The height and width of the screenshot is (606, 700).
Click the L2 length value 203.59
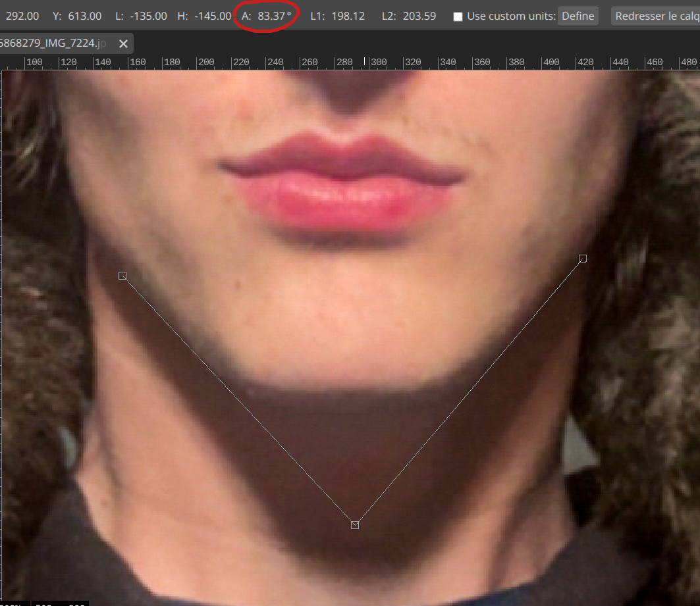click(x=419, y=16)
